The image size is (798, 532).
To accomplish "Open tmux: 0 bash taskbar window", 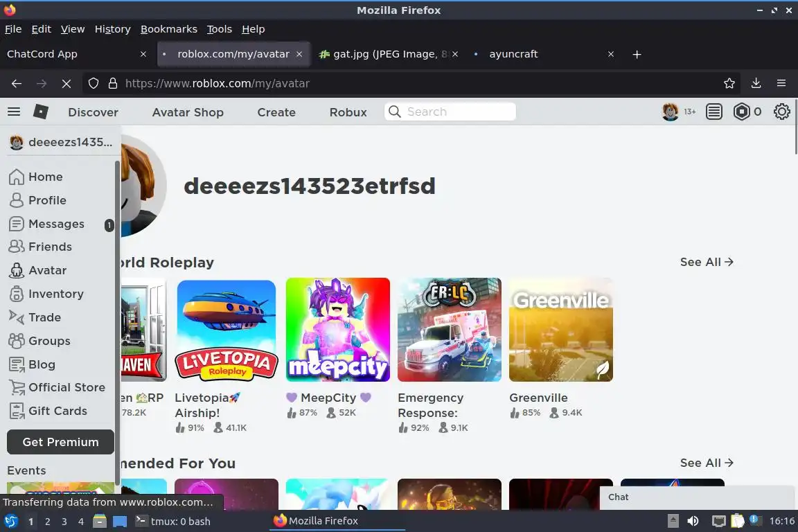I will [x=173, y=522].
